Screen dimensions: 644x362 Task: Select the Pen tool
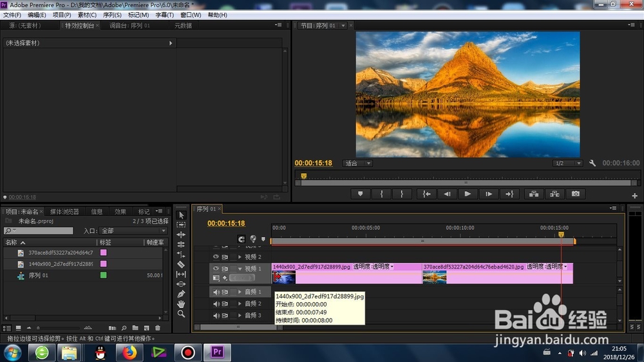[181, 294]
